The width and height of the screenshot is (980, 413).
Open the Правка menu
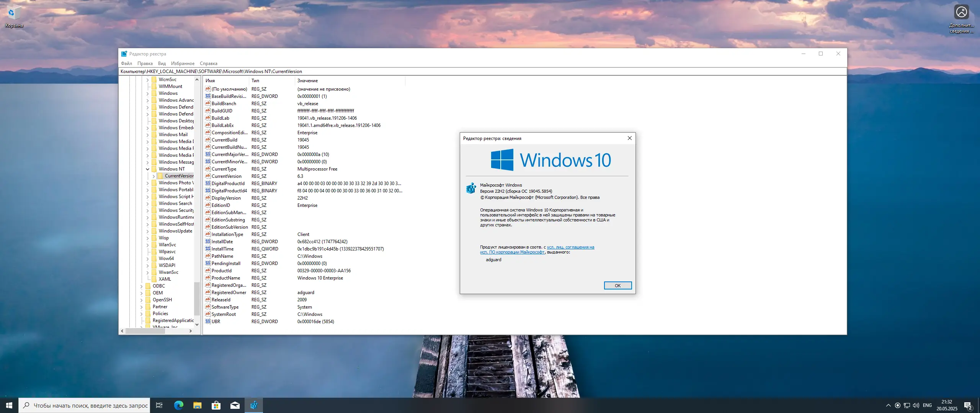point(145,63)
